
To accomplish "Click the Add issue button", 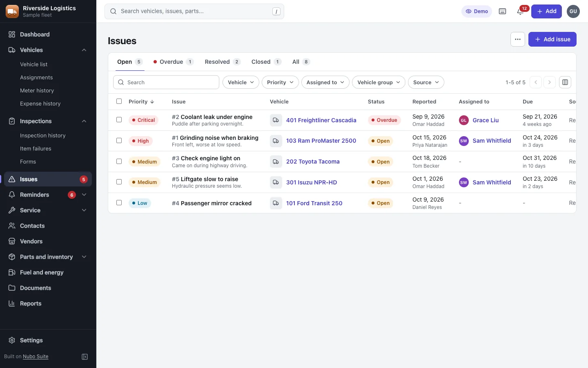I will pos(552,39).
